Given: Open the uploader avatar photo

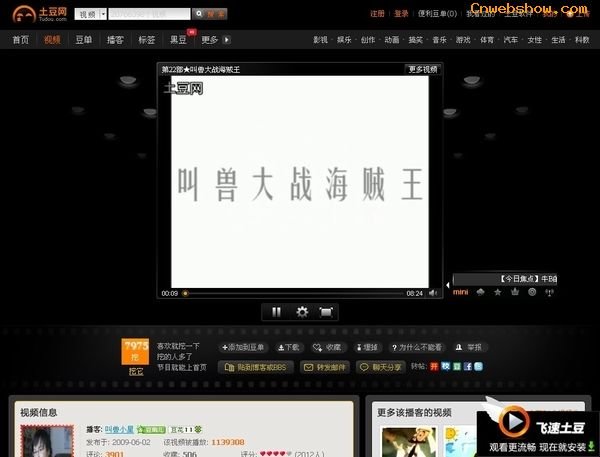Looking at the screenshot, I should click(x=47, y=441).
